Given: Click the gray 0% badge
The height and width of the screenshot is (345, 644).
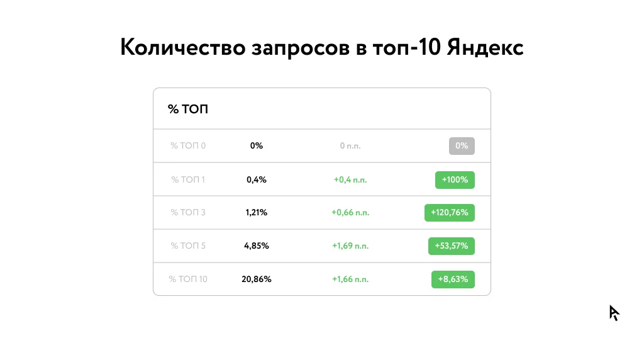Looking at the screenshot, I should 462,146.
